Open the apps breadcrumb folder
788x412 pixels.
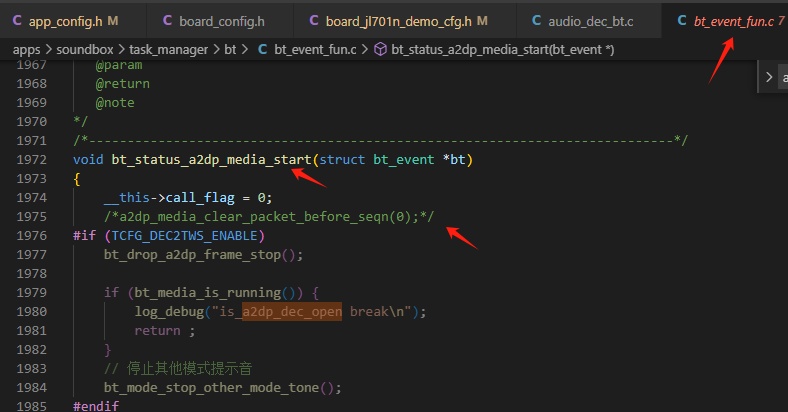pyautogui.click(x=27, y=50)
